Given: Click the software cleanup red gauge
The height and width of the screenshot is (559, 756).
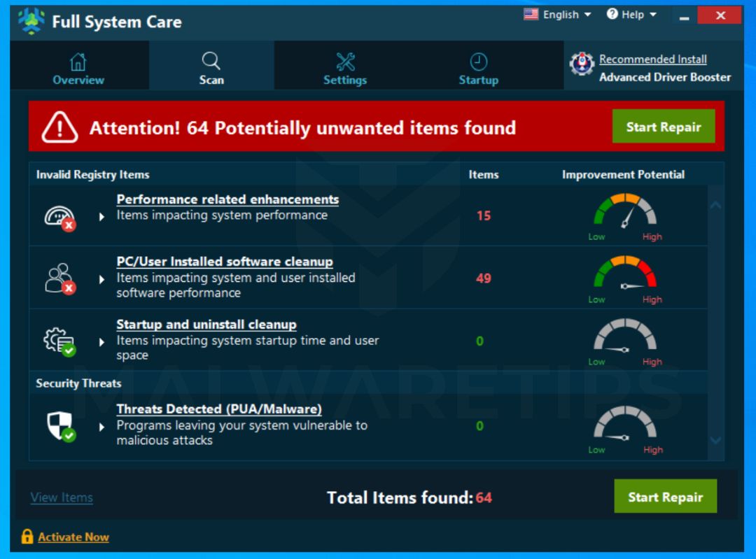Looking at the screenshot, I should [625, 274].
